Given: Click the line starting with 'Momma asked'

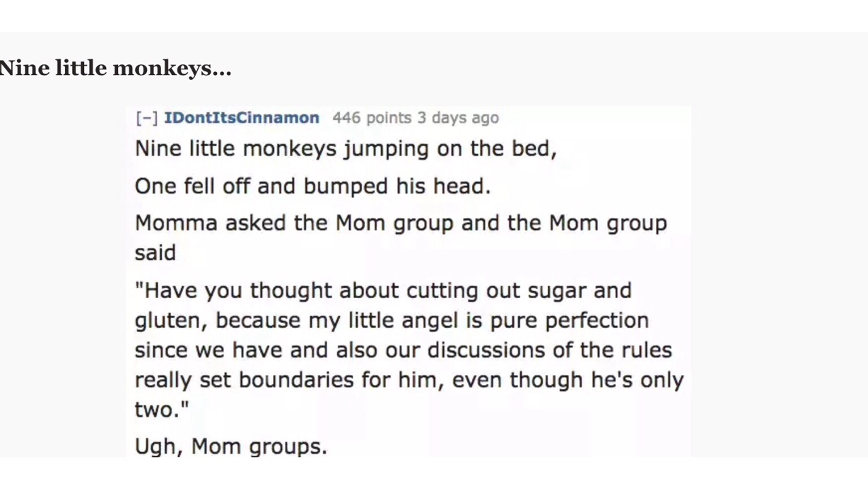Looking at the screenshot, I should coord(400,223).
